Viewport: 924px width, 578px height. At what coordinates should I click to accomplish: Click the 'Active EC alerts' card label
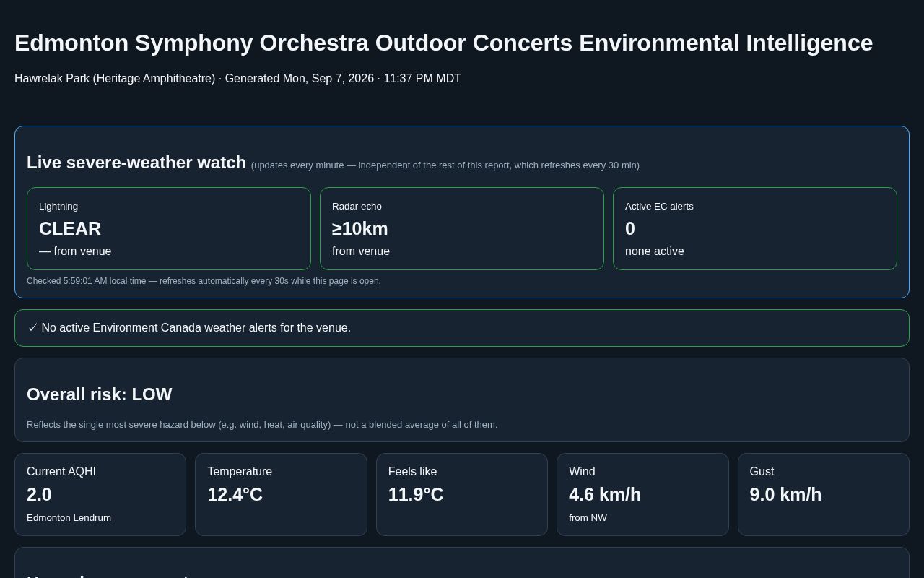click(x=659, y=207)
